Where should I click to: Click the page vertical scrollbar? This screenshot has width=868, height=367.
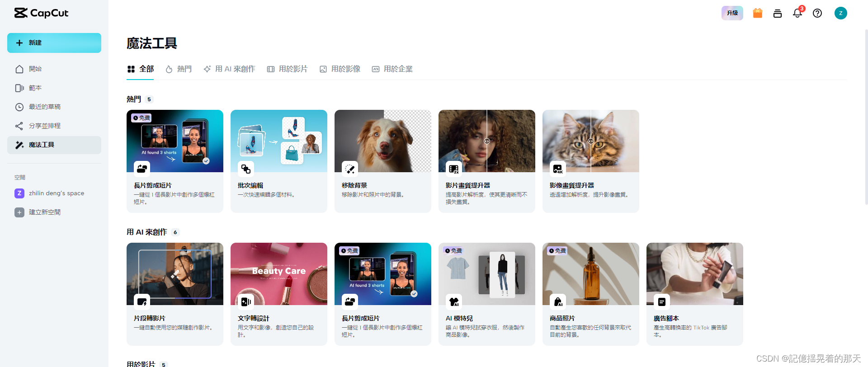(866, 118)
